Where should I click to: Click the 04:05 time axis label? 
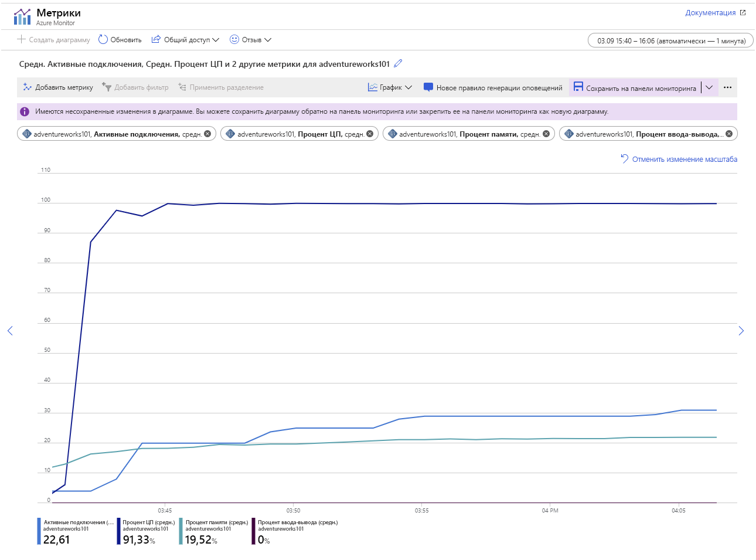(678, 510)
